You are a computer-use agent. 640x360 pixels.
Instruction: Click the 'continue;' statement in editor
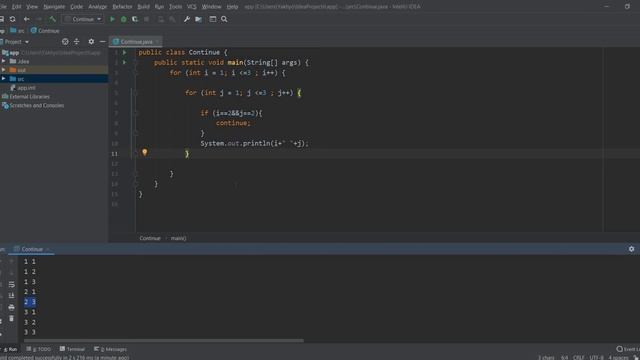(233, 123)
